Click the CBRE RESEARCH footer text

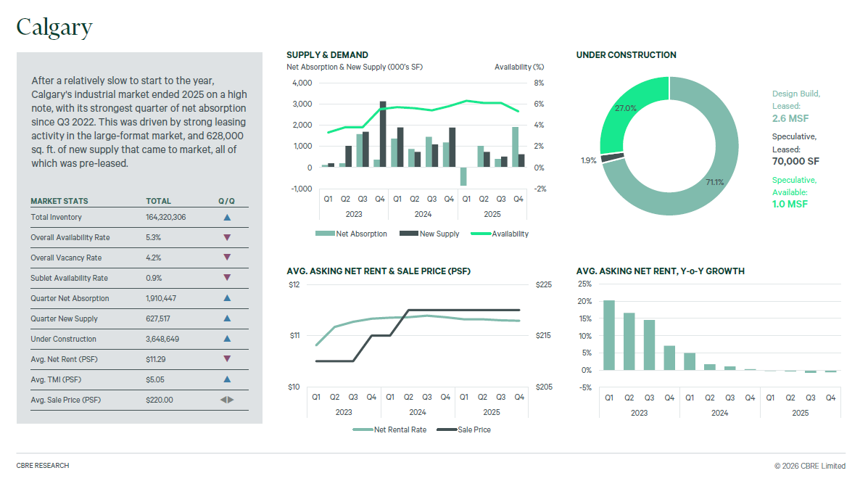point(43,466)
